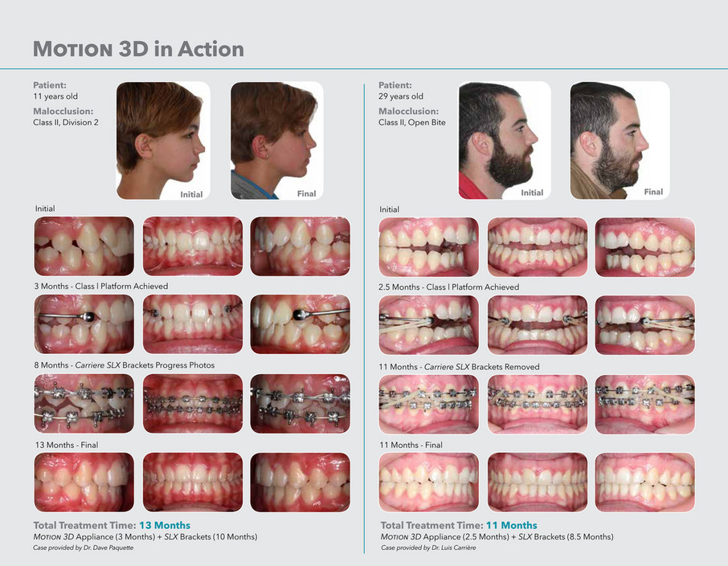
Task: Click the '13 Months' total treatment time text
Action: tap(165, 525)
